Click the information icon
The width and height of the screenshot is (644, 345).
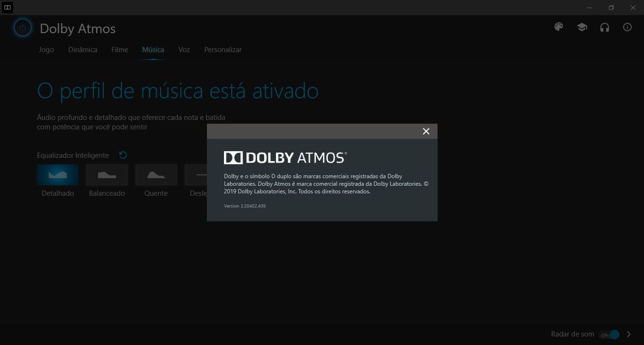627,27
